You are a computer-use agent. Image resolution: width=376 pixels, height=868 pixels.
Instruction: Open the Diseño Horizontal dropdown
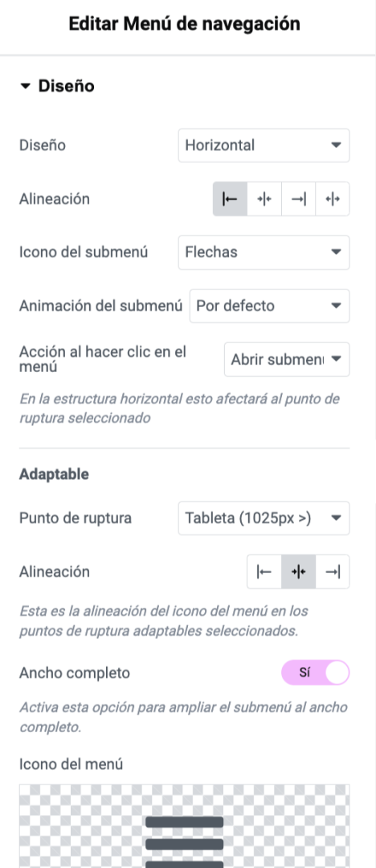click(264, 145)
